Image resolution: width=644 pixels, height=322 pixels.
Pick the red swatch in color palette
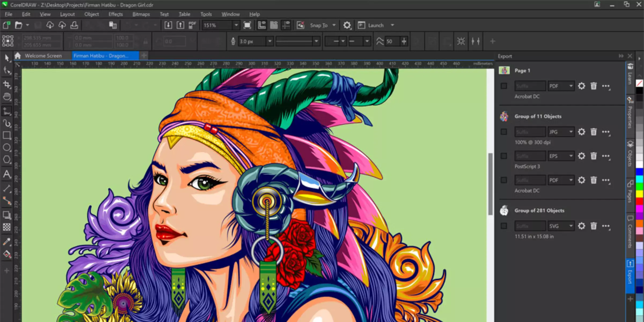640,201
